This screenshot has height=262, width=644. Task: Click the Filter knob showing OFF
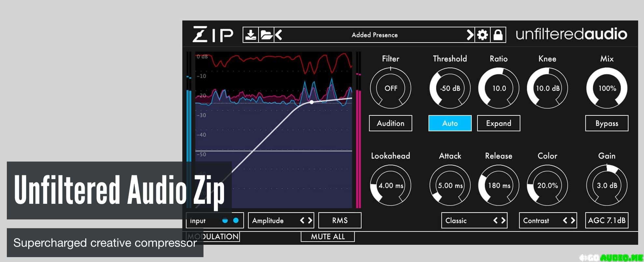tap(391, 88)
